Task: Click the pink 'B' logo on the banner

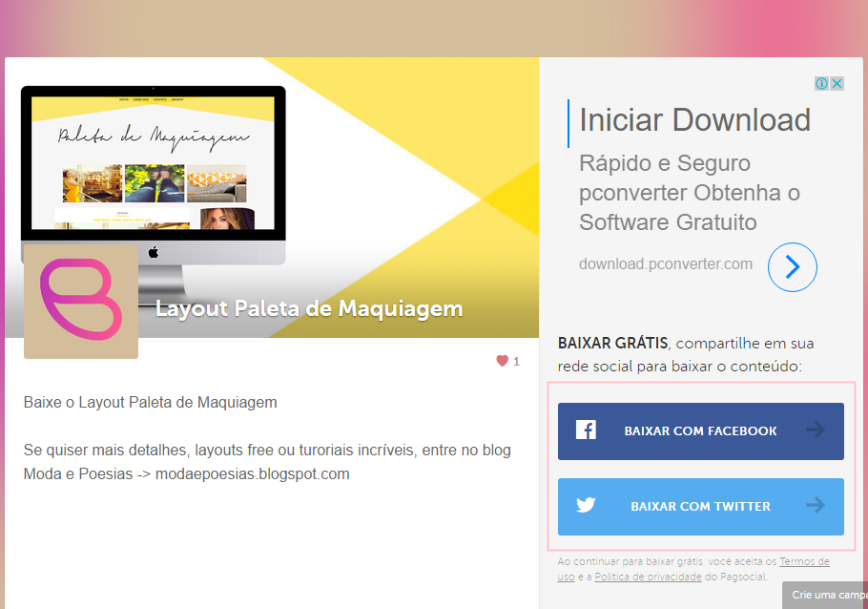Action: coord(80,299)
